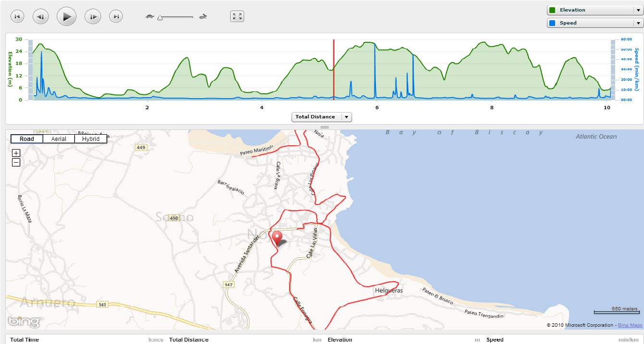Switch the map to Hybrid view
Image resolution: width=644 pixels, height=344 pixels.
[x=91, y=139]
